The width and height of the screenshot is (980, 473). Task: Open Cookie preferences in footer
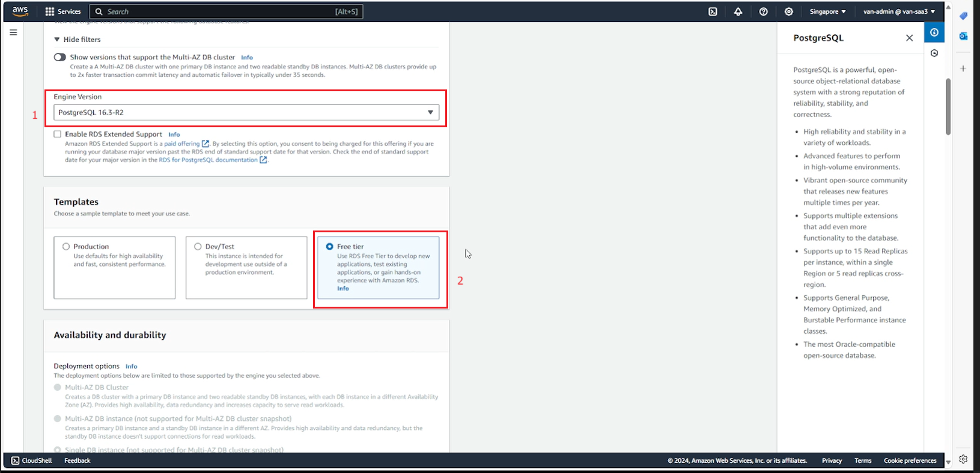pos(910,460)
